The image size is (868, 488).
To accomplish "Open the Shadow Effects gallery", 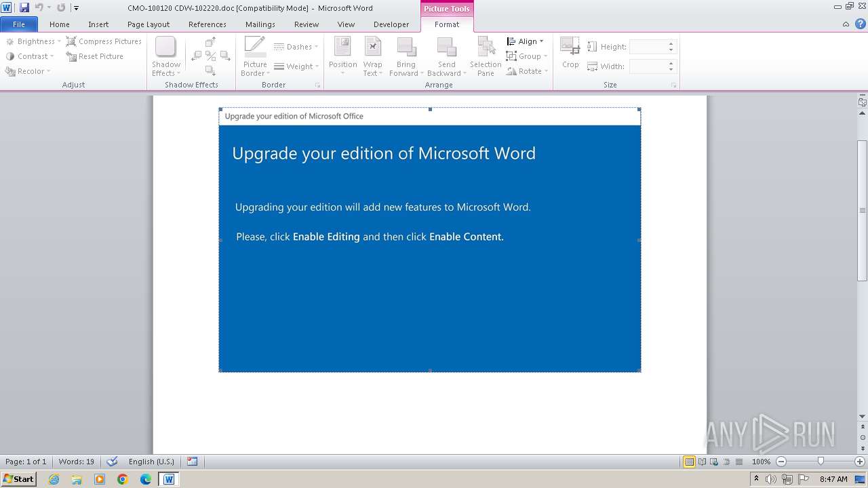I will pyautogui.click(x=166, y=57).
